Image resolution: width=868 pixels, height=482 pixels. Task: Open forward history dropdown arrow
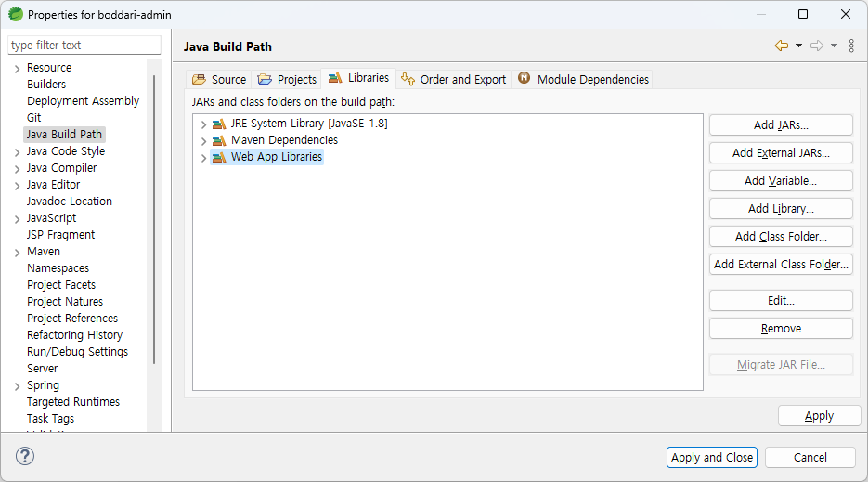pyautogui.click(x=834, y=46)
